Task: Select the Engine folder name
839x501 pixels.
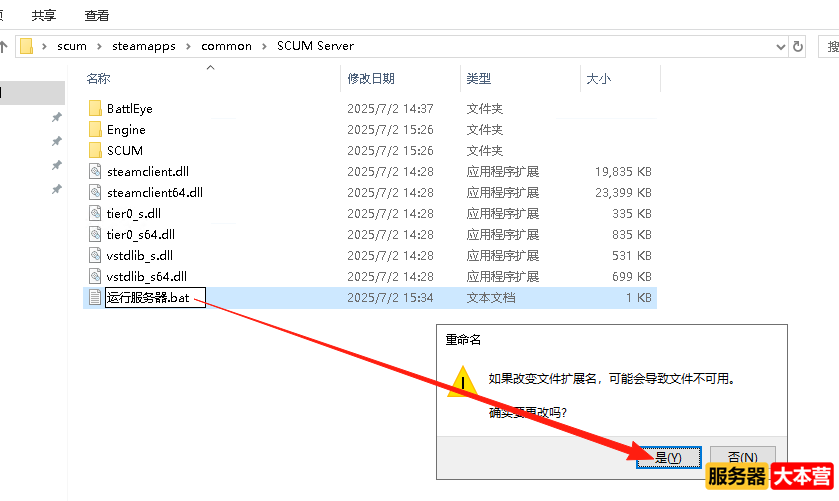Action: click(126, 130)
